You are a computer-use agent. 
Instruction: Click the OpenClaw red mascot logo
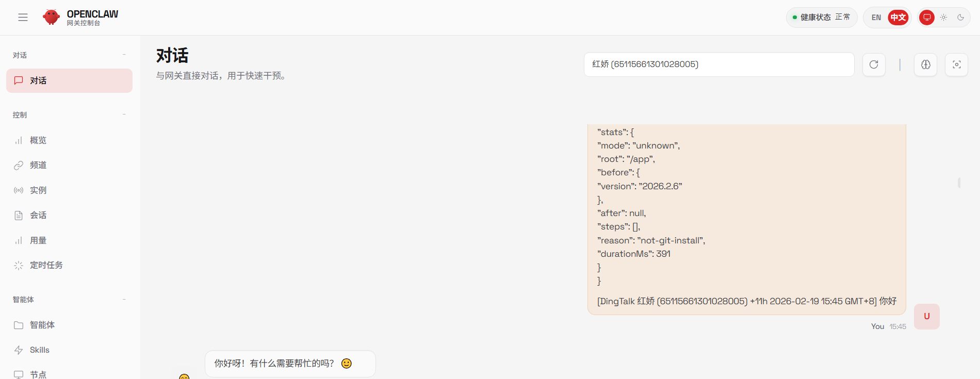(x=51, y=17)
